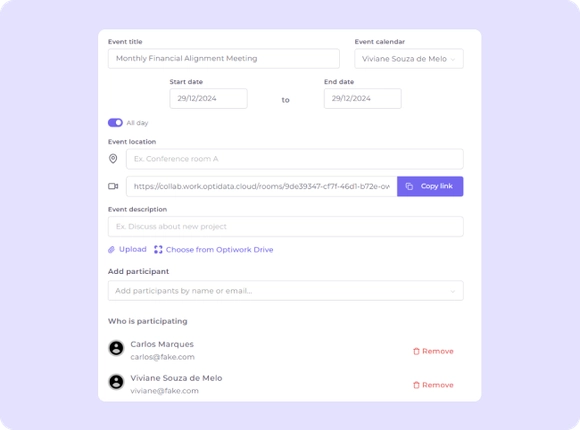The height and width of the screenshot is (430, 580).
Task: Focus the Event title input field
Action: click(224, 58)
